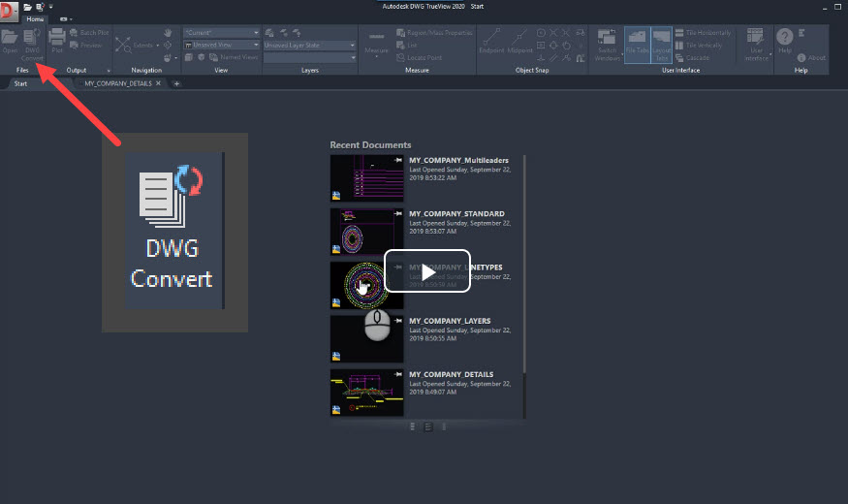This screenshot has width=848, height=504.
Task: Enable Endpoint object snap
Action: point(491,41)
